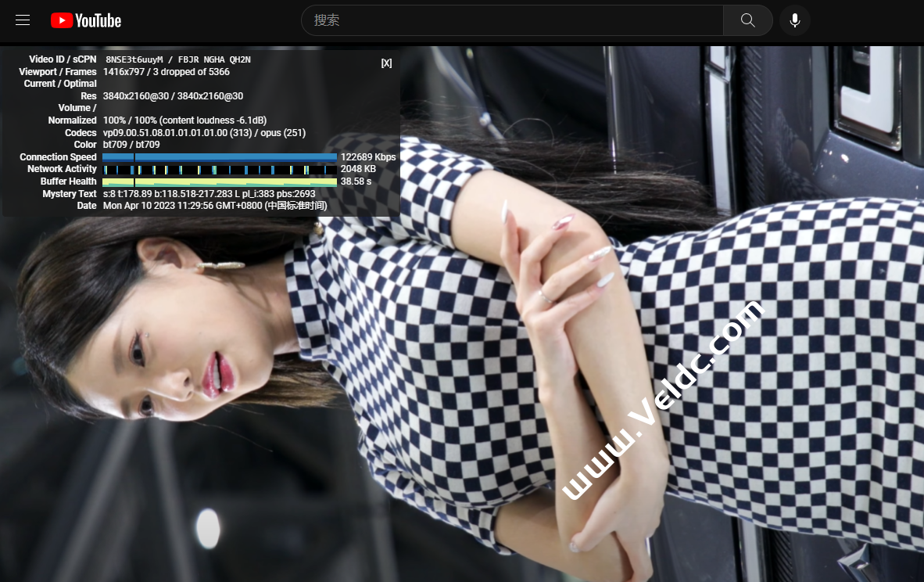The height and width of the screenshot is (582, 924).
Task: Click the color value bt709 / bt709
Action: pos(131,145)
